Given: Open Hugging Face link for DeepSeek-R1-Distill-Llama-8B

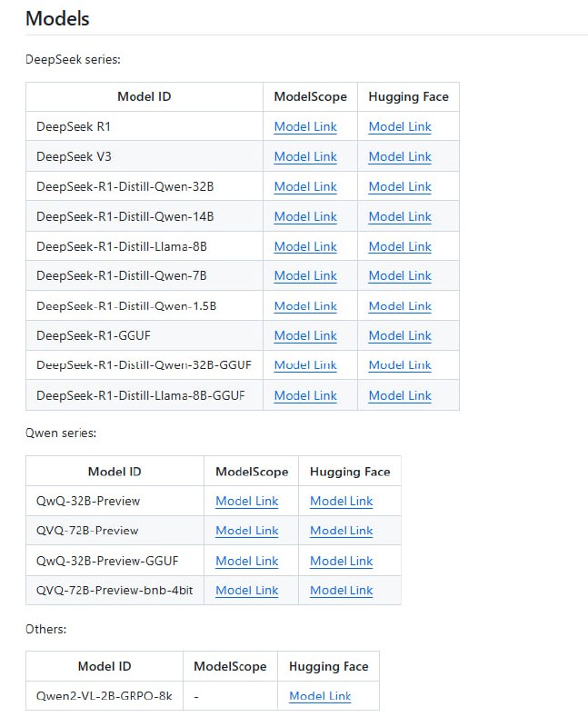Looking at the screenshot, I should tap(400, 247).
